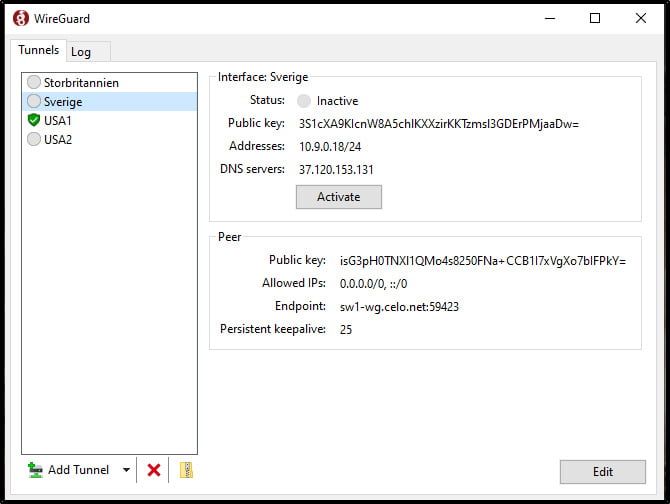Click the red X remove tunnel icon
Screen dimensions: 670x504
pyautogui.click(x=154, y=470)
